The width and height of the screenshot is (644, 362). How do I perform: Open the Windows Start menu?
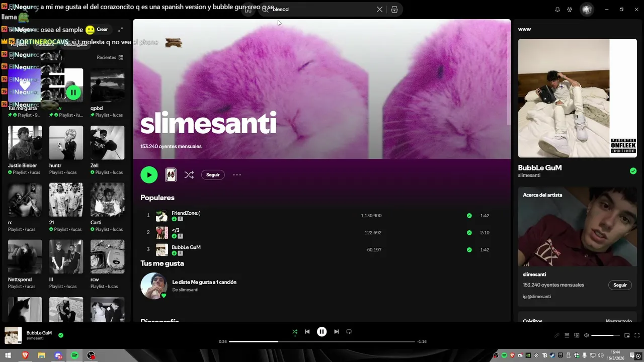pyautogui.click(x=8, y=355)
